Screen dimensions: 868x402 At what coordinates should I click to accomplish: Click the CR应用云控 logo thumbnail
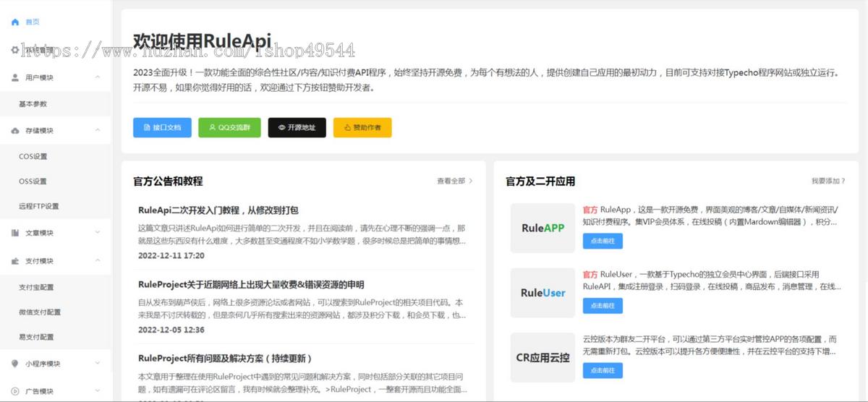pyautogui.click(x=542, y=357)
